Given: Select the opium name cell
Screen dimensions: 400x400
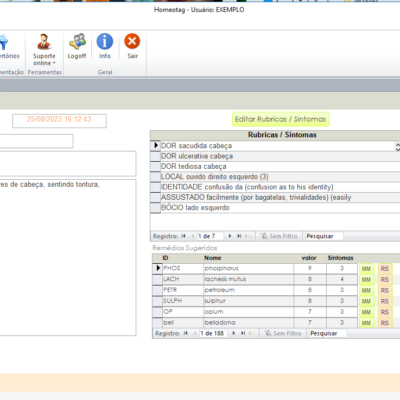Looking at the screenshot, I should [249, 312].
